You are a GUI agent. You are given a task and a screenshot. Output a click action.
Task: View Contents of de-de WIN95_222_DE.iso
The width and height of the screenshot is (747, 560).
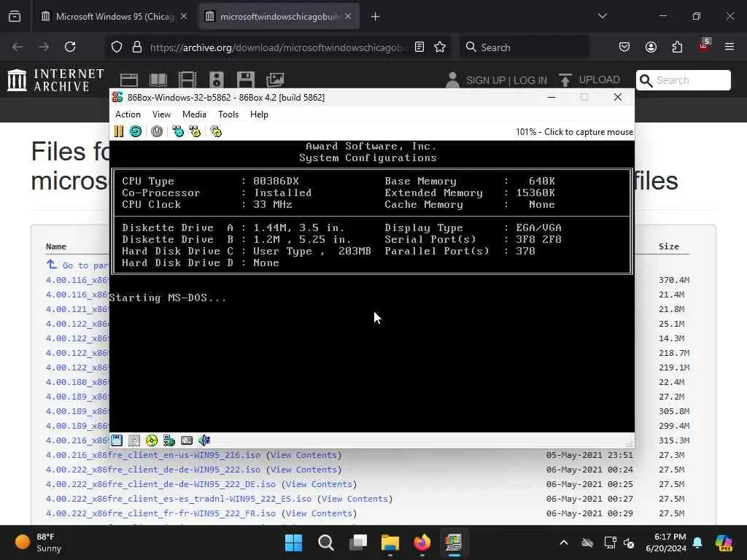[319, 484]
